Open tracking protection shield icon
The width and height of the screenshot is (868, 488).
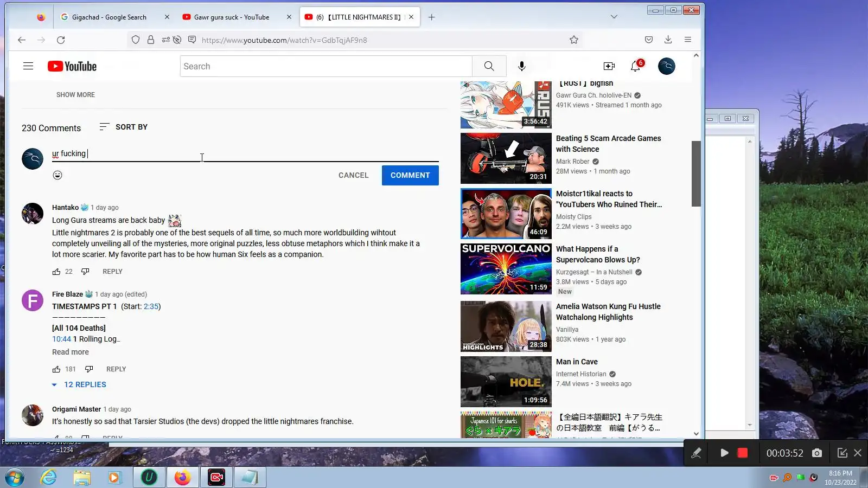(x=136, y=40)
